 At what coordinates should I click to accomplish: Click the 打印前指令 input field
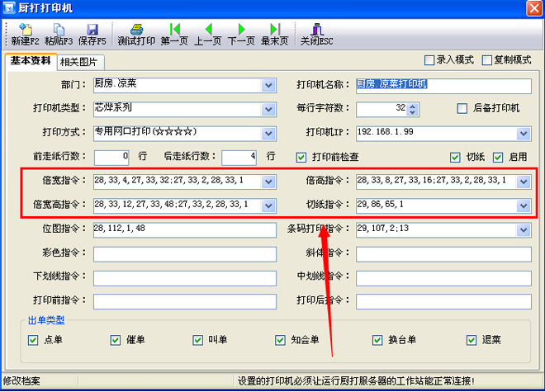(x=185, y=302)
